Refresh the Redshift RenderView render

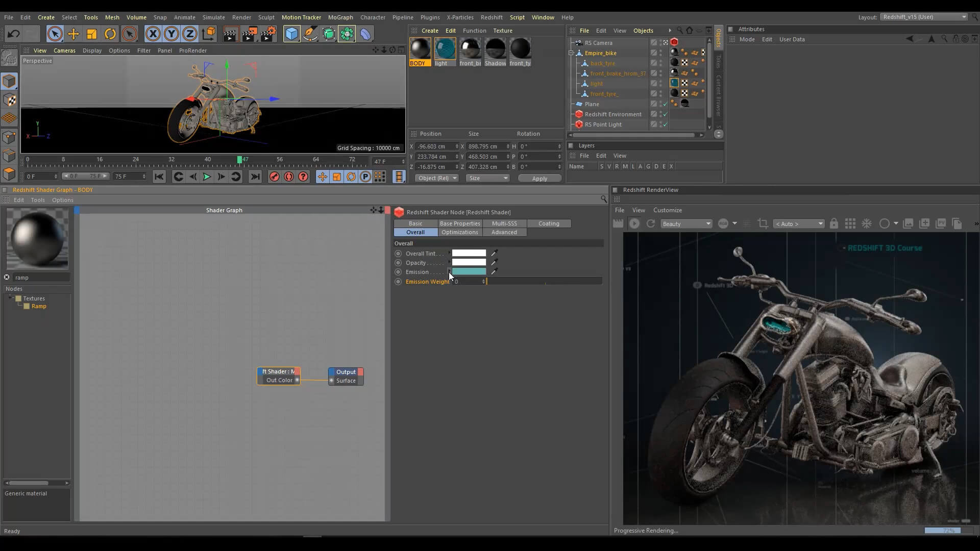point(650,223)
